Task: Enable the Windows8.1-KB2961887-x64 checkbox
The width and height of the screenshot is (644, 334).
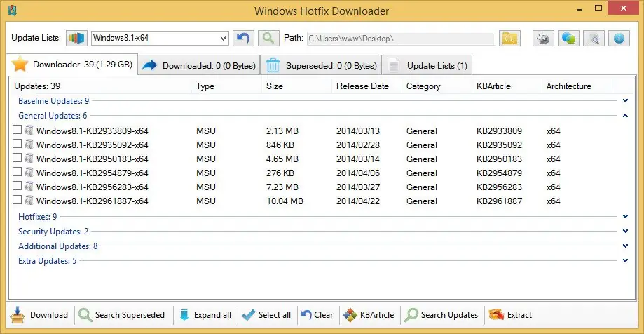Action: click(18, 201)
